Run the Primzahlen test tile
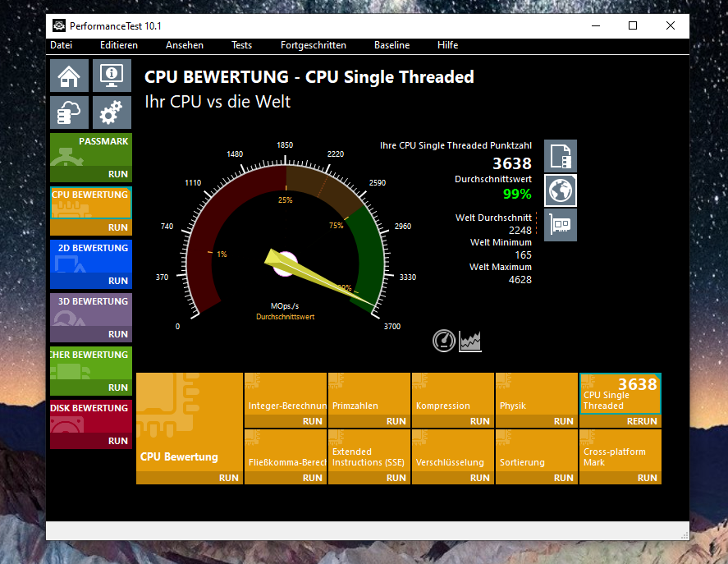 [396, 421]
